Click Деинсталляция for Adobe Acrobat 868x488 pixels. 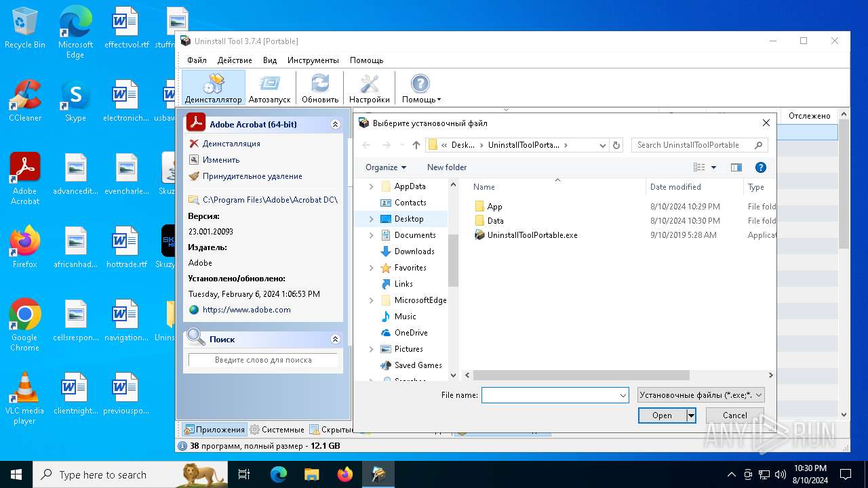click(x=231, y=144)
